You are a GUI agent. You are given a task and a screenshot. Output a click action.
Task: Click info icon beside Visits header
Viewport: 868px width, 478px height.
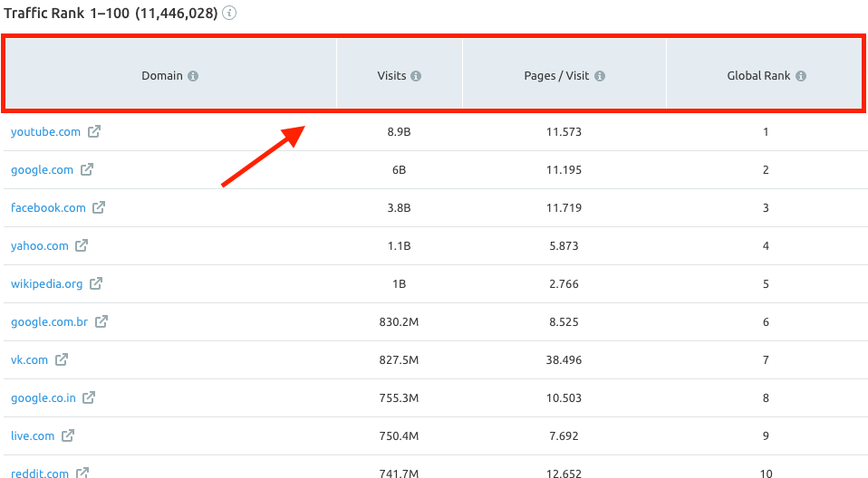(x=416, y=76)
